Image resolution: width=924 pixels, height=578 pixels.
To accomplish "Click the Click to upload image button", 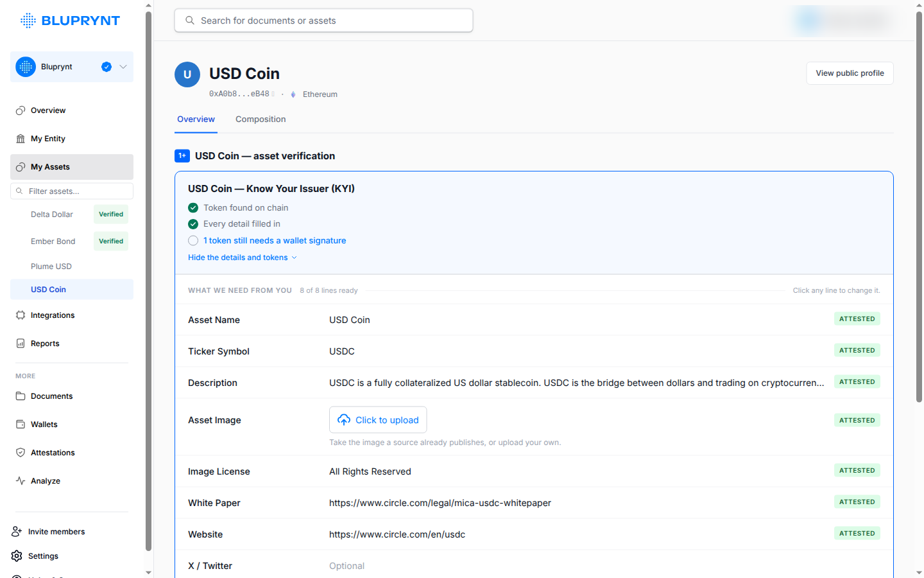I will pos(378,420).
